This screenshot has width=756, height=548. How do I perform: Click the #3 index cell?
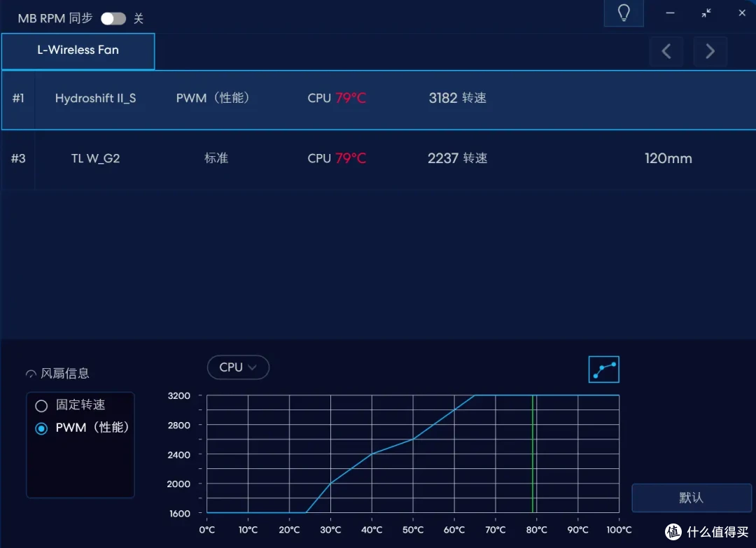(18, 160)
